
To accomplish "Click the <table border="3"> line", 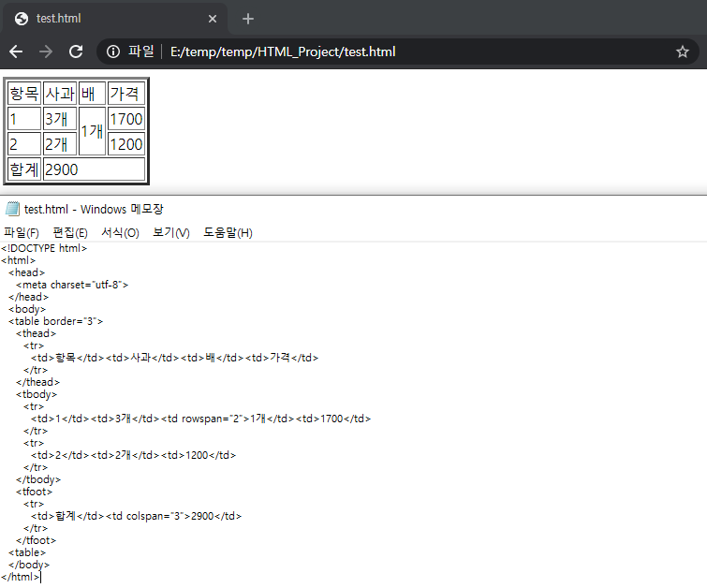I will pos(55,321).
